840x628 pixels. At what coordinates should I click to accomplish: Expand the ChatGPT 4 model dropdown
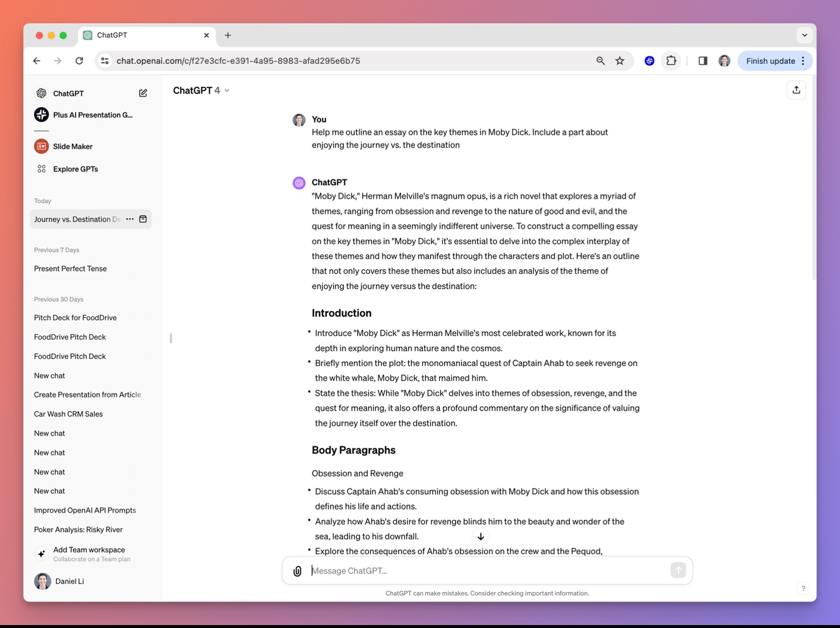pos(201,90)
